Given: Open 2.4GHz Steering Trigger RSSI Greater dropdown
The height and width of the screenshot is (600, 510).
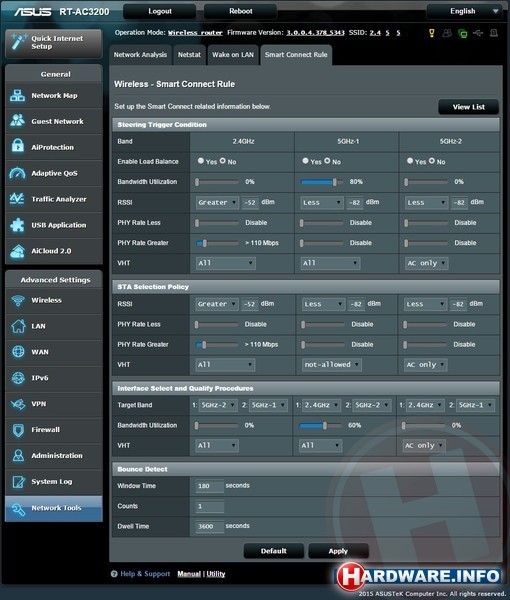Looking at the screenshot, I should click(217, 202).
